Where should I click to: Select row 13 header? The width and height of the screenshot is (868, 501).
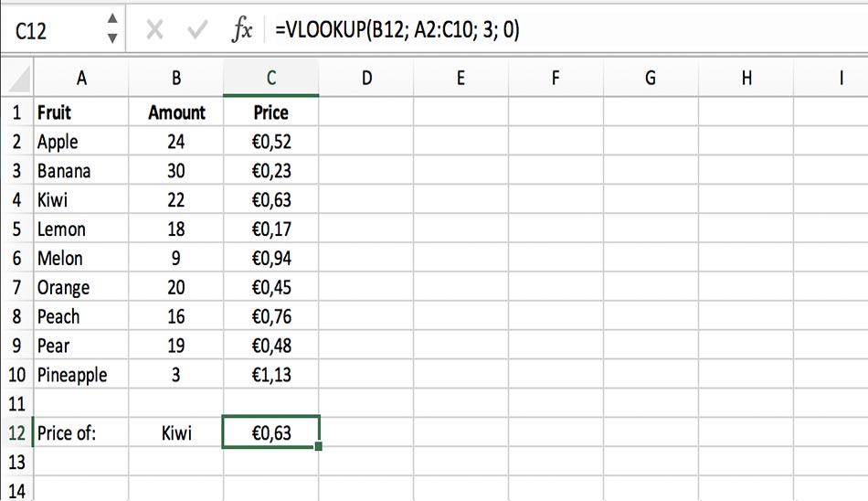[x=17, y=463]
